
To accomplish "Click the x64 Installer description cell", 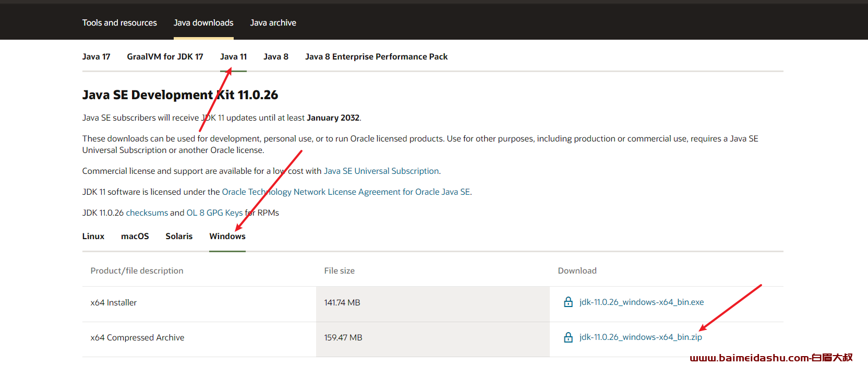I will (x=199, y=304).
